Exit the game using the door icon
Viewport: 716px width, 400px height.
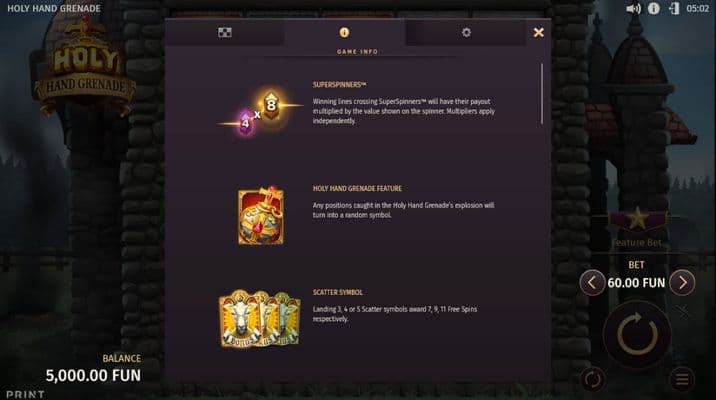(674, 9)
